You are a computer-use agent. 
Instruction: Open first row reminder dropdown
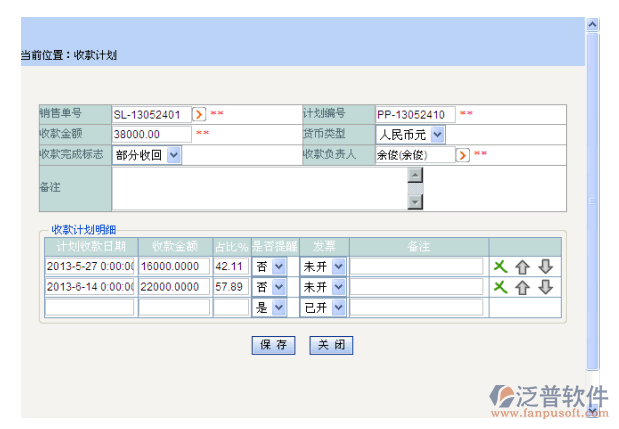278,267
